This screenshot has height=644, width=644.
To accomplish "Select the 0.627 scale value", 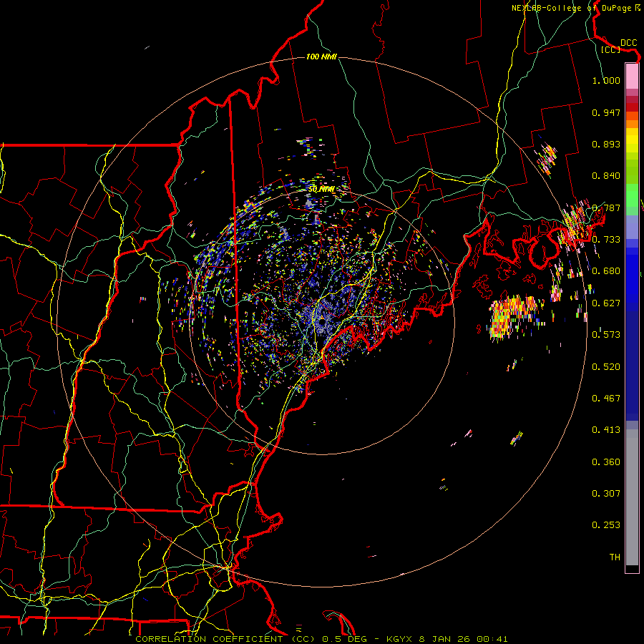I will [606, 303].
